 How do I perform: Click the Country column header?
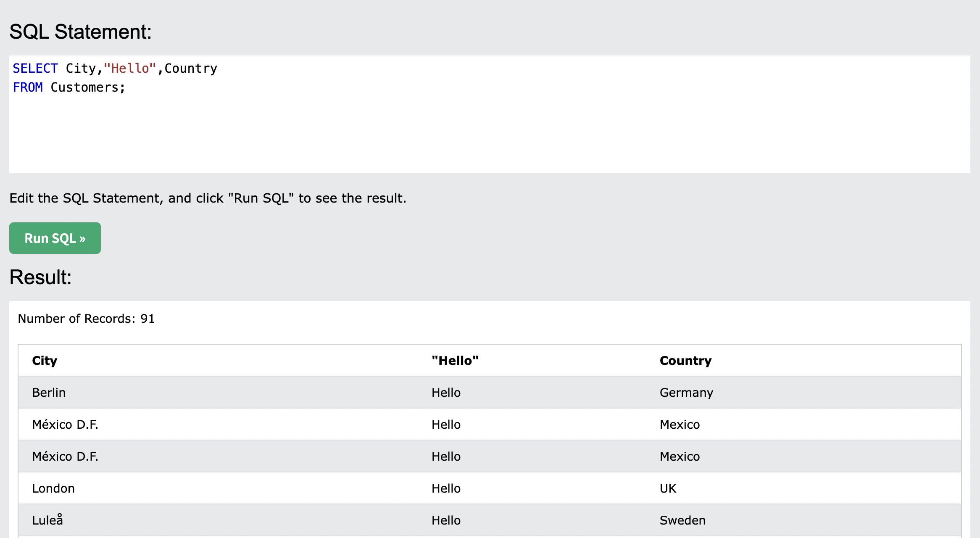pos(685,361)
